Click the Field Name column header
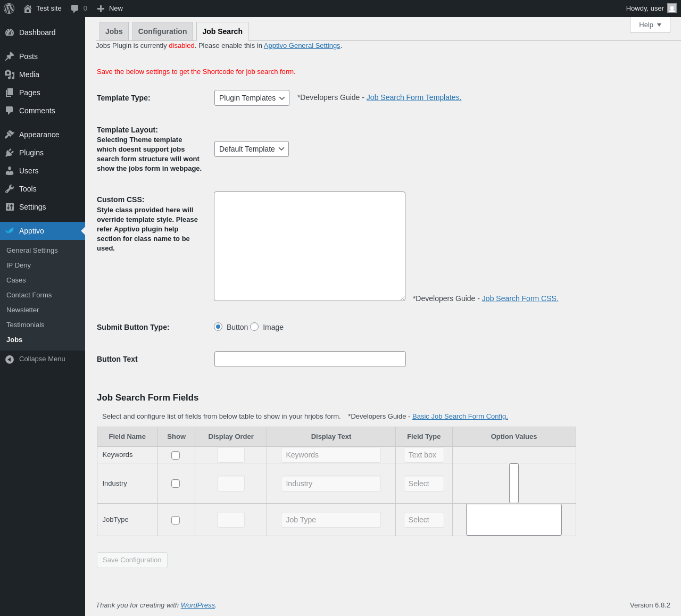This screenshot has width=681, height=616. (x=127, y=437)
